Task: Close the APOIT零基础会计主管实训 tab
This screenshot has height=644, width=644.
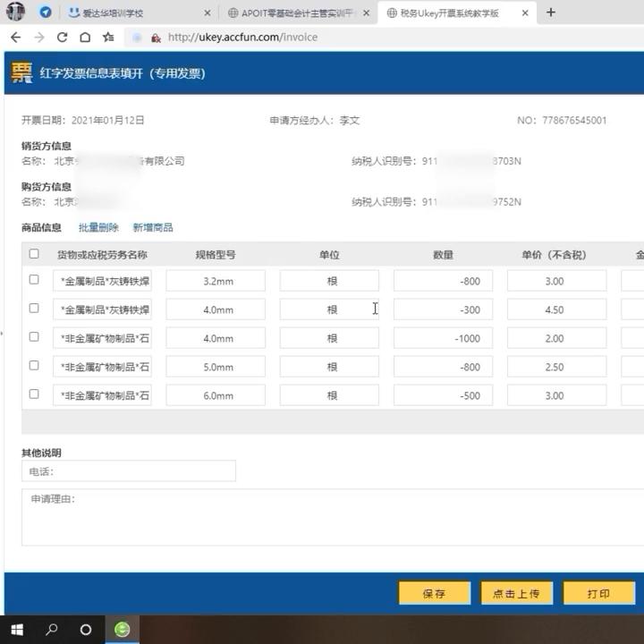Action: click(366, 13)
